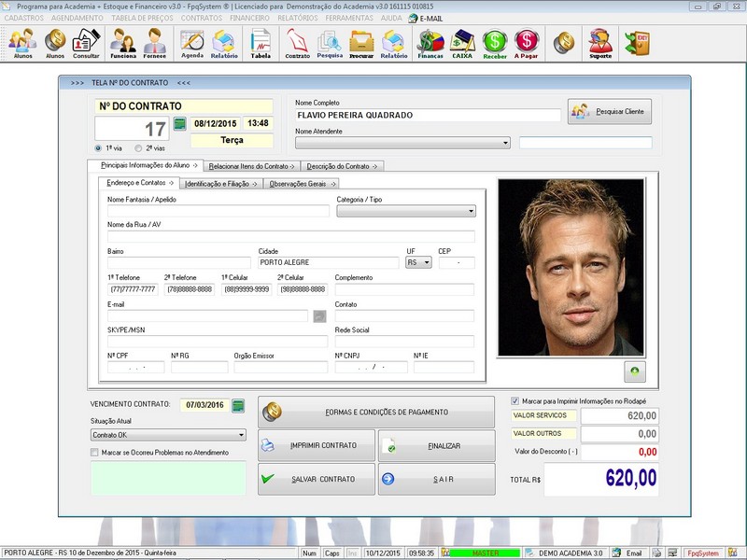Click the Valor do Desconto field

620,452
